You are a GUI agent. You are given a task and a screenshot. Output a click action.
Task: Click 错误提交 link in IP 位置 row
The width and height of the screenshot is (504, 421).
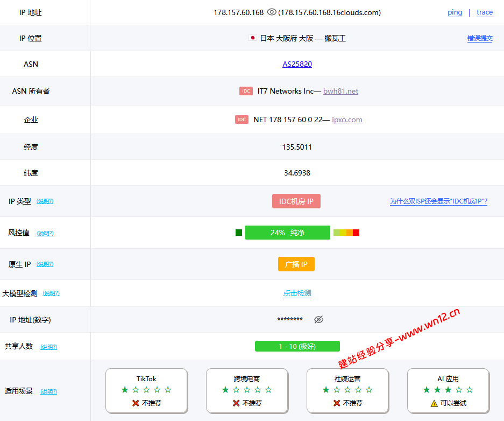tap(480, 38)
